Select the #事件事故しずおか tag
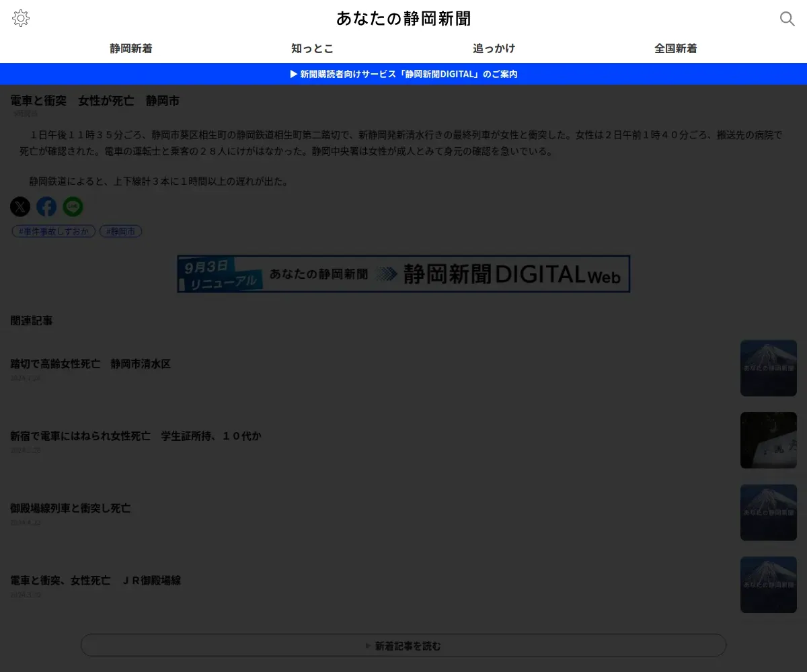The height and width of the screenshot is (672, 807). tap(54, 231)
